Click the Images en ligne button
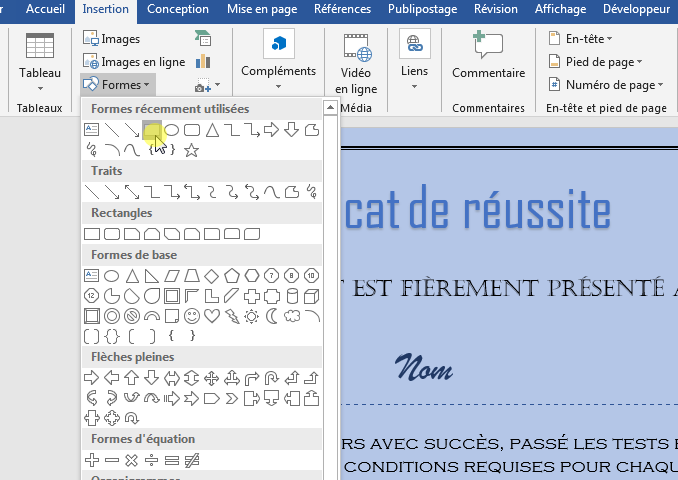 (x=134, y=62)
